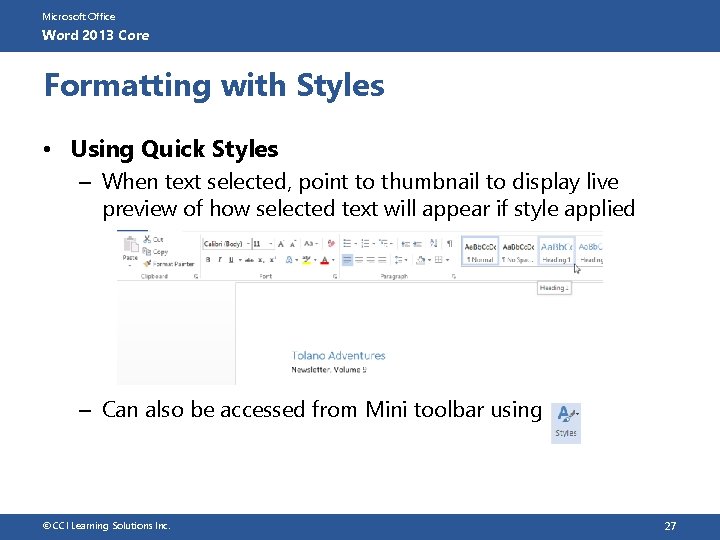The width and height of the screenshot is (720, 540).
Task: Click the Decrease Indent icon
Action: (405, 244)
